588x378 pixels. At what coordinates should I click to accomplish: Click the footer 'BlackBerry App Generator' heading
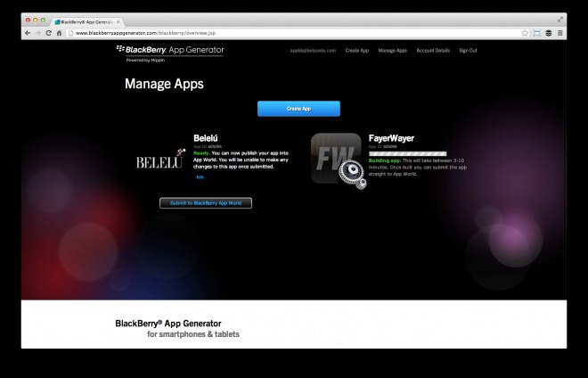168,324
